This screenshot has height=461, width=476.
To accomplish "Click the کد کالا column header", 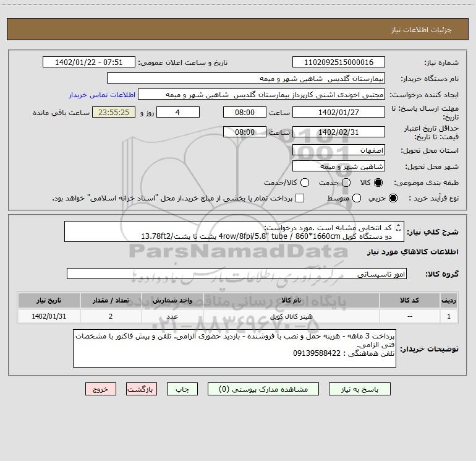I will (409, 301).
